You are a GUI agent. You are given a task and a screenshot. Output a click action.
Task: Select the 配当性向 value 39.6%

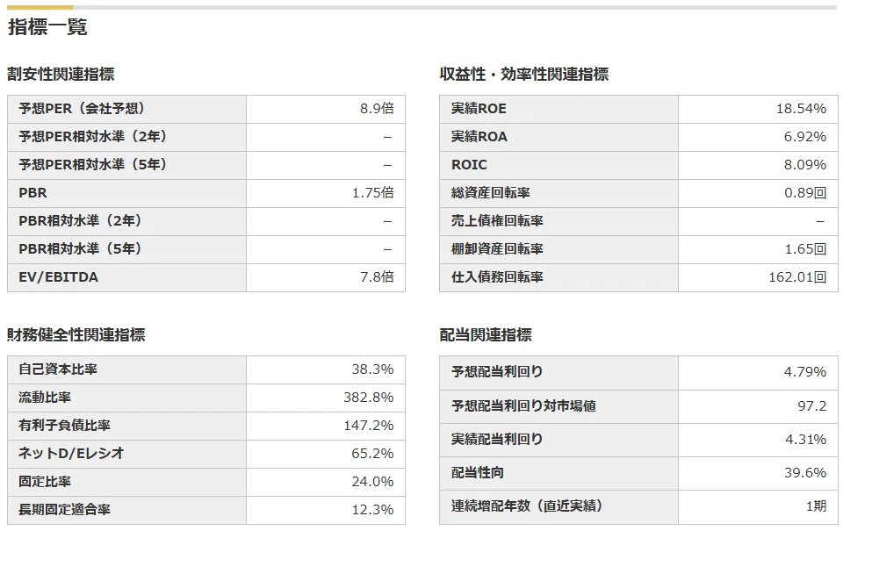(x=804, y=472)
